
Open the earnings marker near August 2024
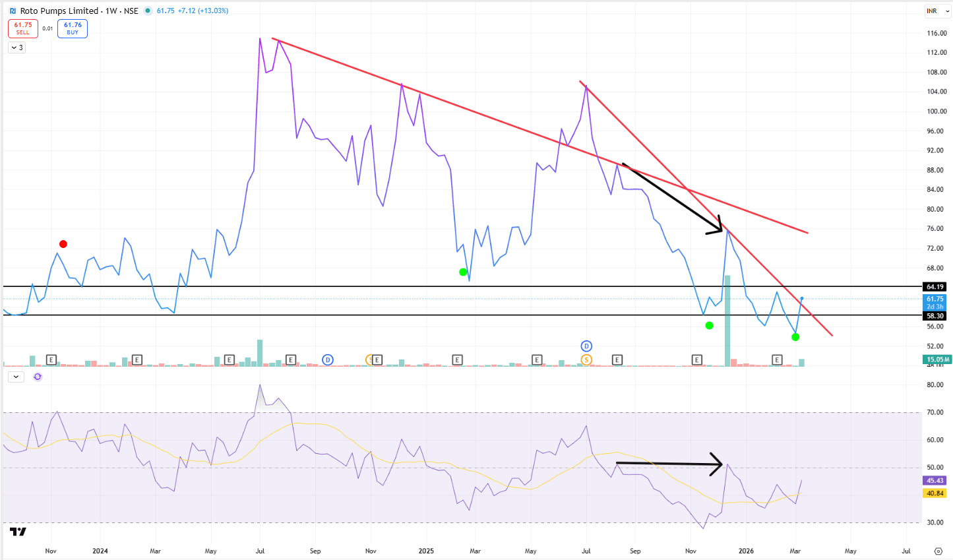291,359
